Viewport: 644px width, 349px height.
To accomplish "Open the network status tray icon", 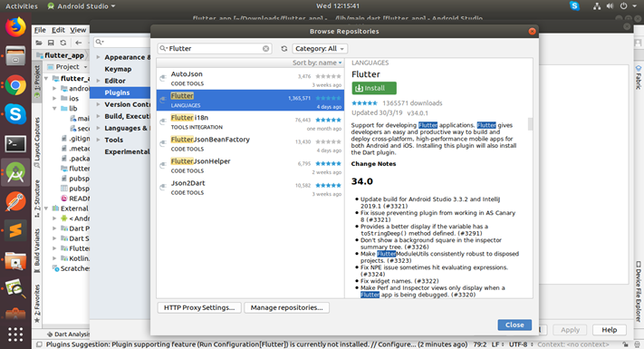I will (597, 6).
